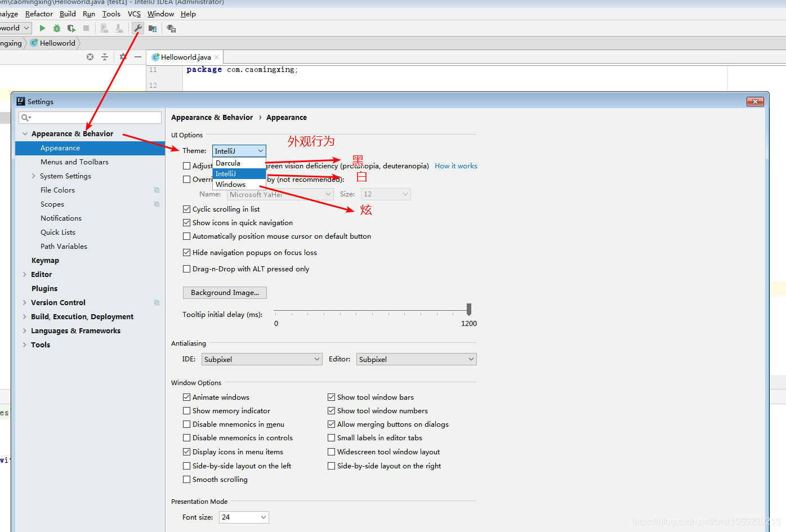This screenshot has width=786, height=532.
Task: Enable Automatically position mouse cursor on default button
Action: [x=186, y=236]
